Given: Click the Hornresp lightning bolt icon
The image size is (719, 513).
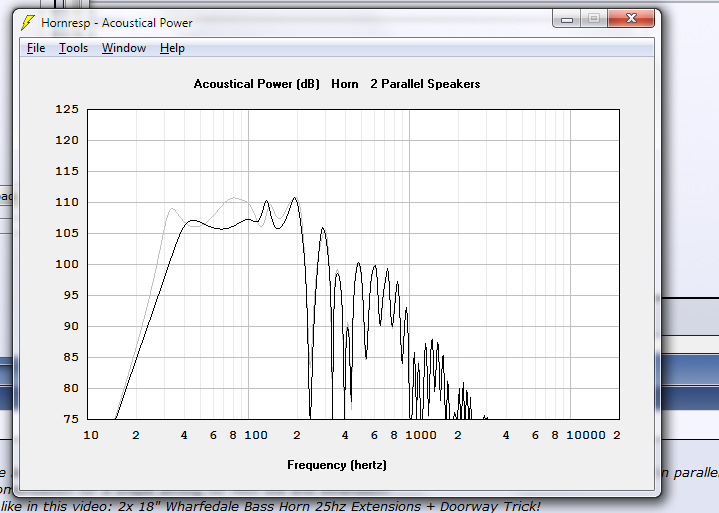Looking at the screenshot, I should (x=28, y=22).
